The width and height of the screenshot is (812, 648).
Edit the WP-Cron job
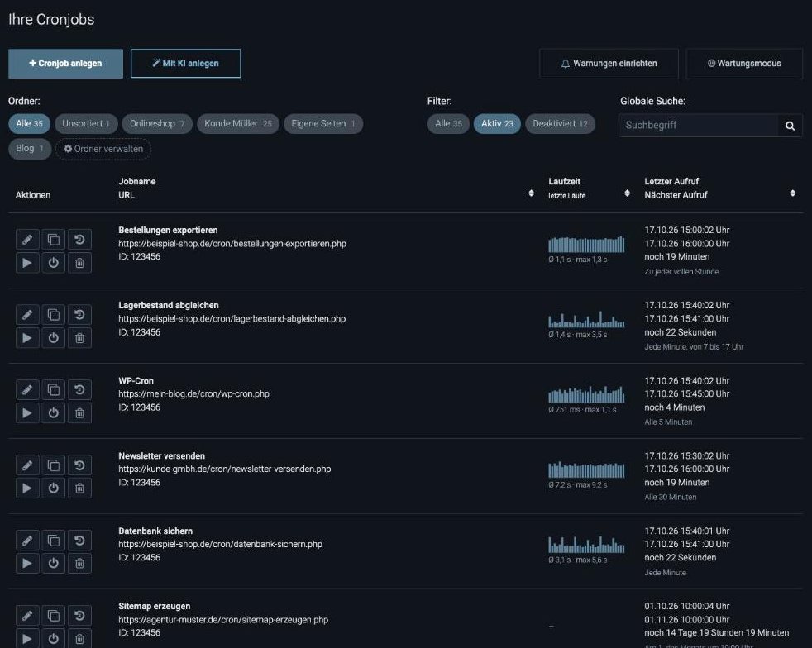27,390
